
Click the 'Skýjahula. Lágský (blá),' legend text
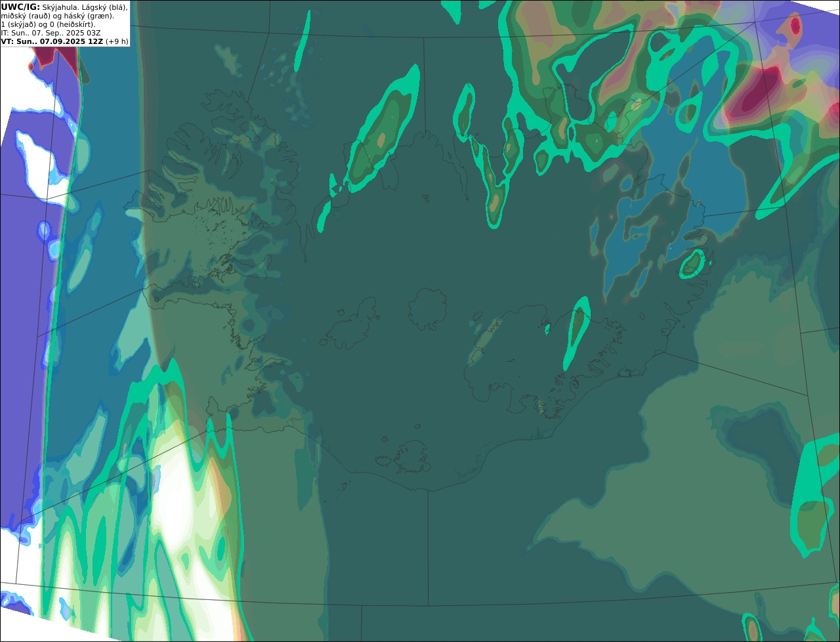85,7
